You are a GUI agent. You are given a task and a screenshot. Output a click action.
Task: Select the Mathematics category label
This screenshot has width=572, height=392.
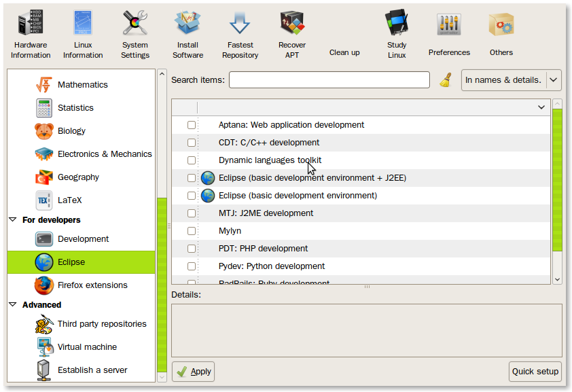click(x=83, y=85)
